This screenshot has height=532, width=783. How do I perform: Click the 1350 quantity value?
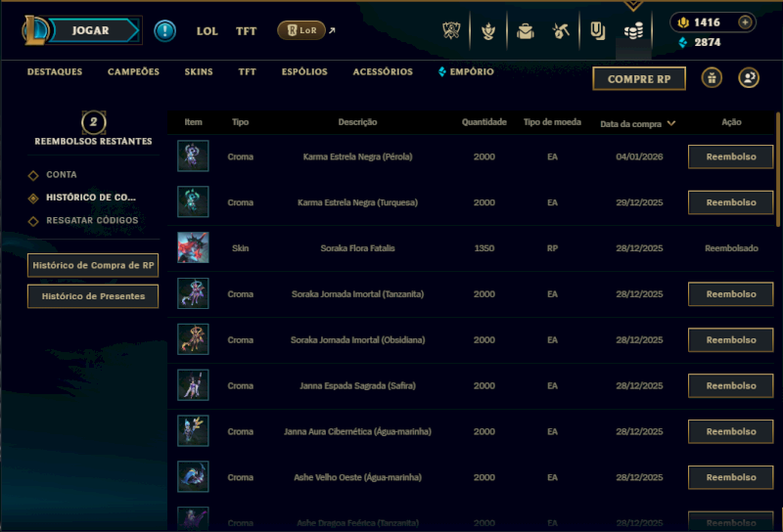484,248
